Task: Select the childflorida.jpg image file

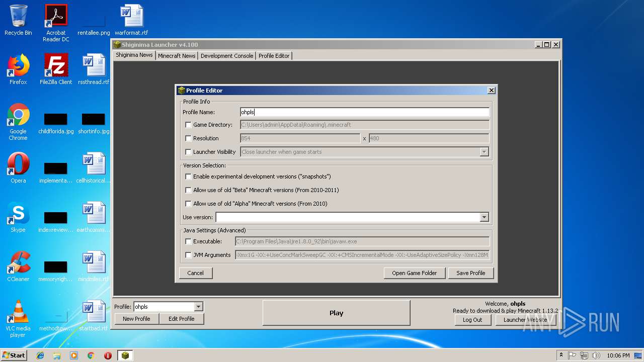Action: click(56, 124)
